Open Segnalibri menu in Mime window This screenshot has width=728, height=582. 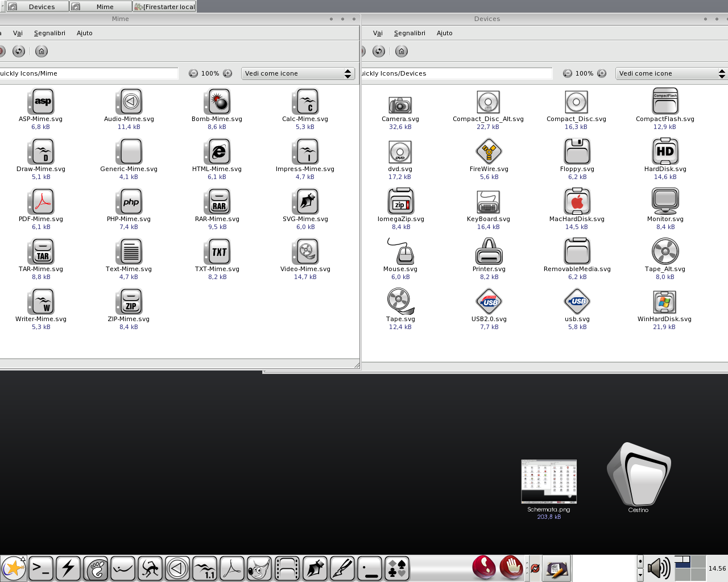49,33
